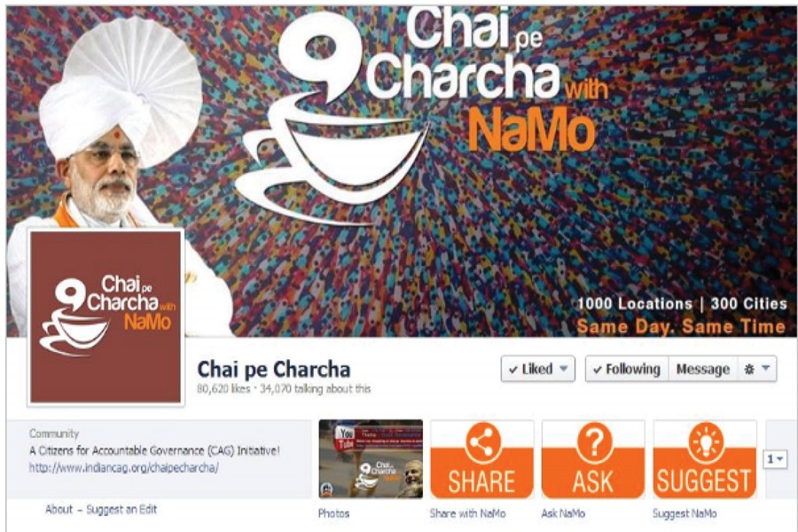Open the indiancag.org chaipecharcha link
This screenshot has height=532, width=798.
123,467
